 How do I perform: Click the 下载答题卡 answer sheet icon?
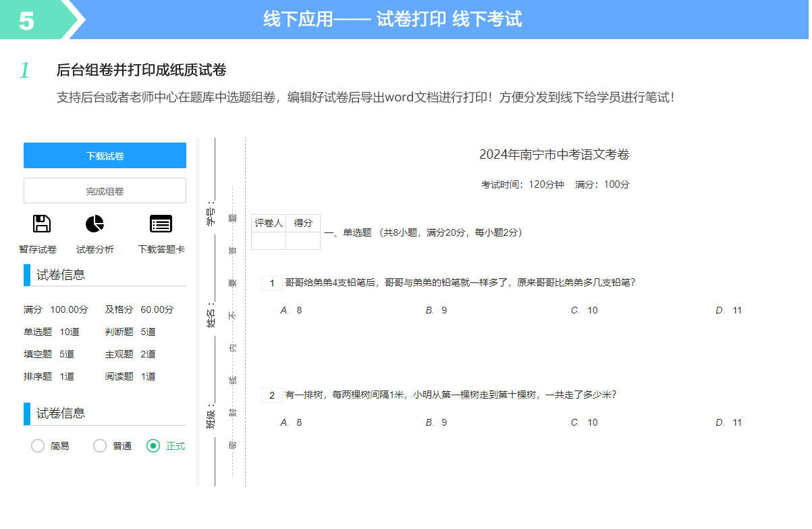click(x=161, y=224)
